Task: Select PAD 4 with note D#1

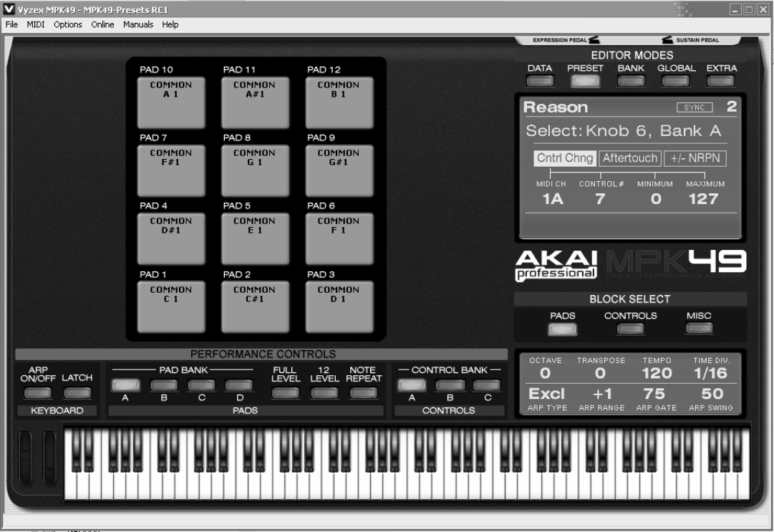Action: coord(171,238)
